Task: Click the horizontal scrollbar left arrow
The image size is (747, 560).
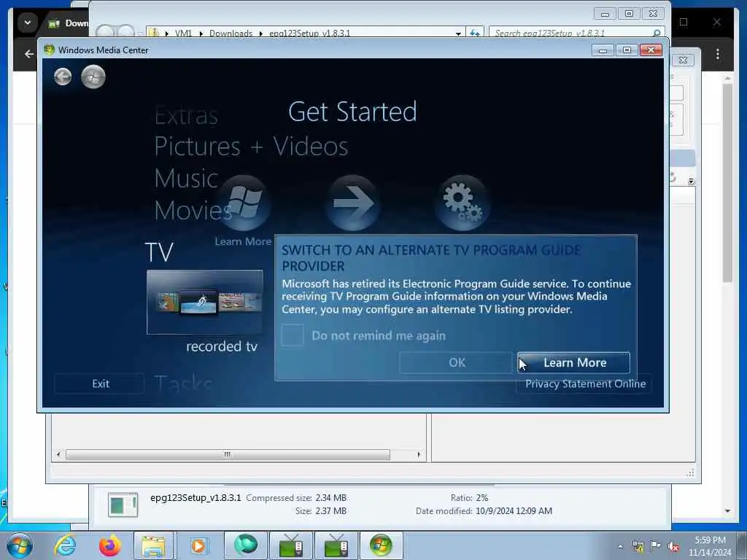Action: [x=58, y=455]
